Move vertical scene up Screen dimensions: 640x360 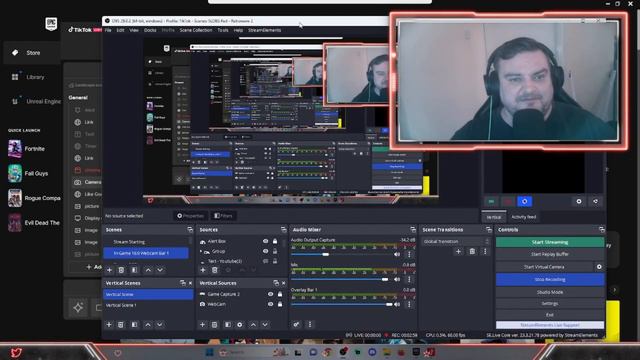tap(148, 324)
